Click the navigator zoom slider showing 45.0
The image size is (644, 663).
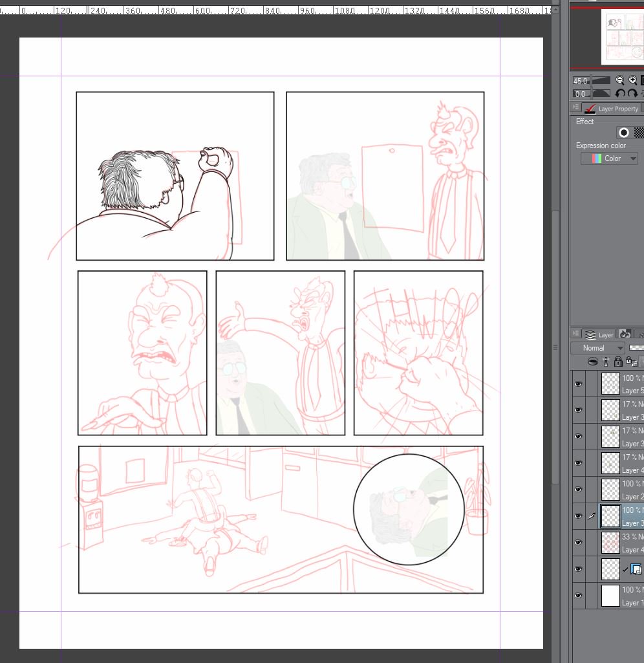pyautogui.click(x=591, y=80)
